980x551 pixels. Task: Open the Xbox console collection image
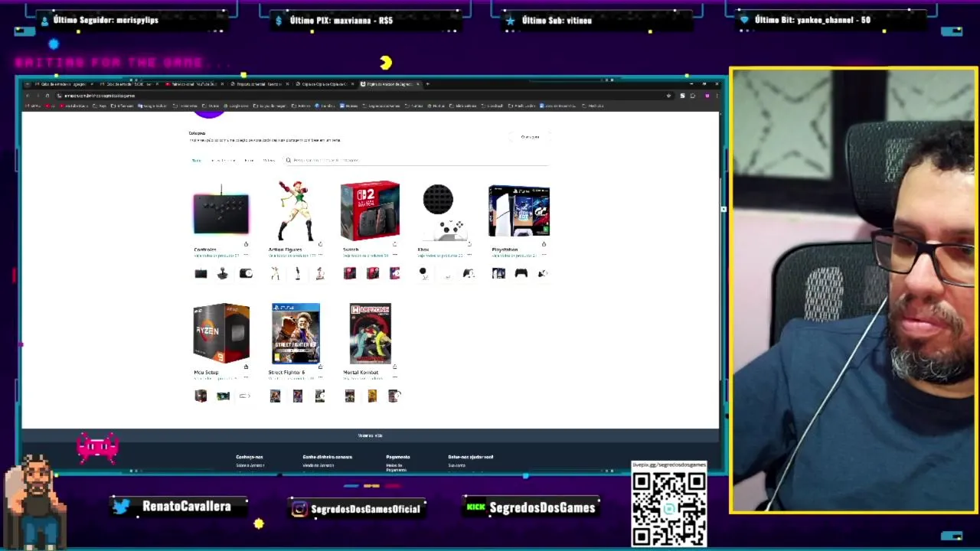click(444, 210)
